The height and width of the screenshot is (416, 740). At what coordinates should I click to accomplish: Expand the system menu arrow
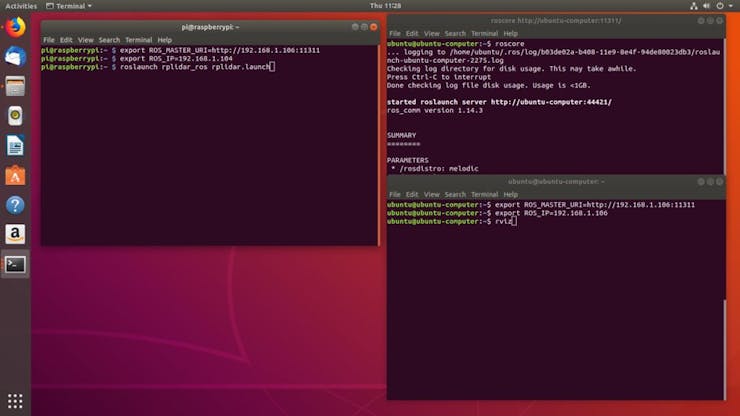[731, 6]
